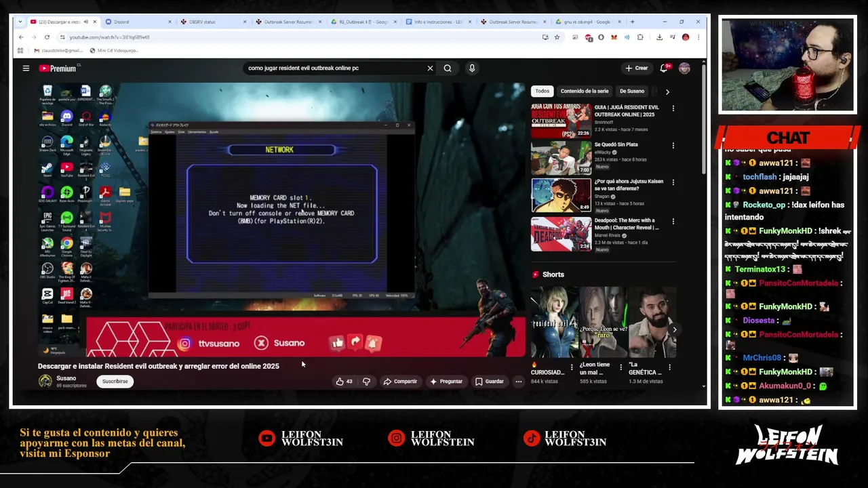Click the Susano channel name

66,378
